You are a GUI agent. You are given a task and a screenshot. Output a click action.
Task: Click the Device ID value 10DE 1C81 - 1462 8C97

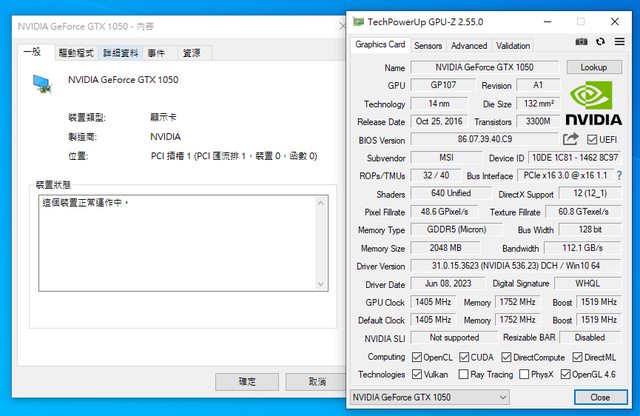[x=575, y=158]
